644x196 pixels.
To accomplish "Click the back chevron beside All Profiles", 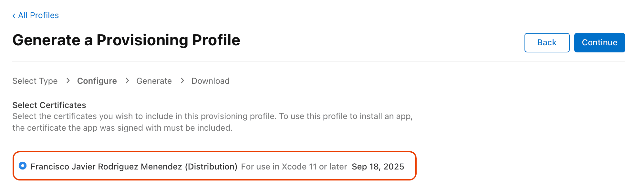I will 14,16.
